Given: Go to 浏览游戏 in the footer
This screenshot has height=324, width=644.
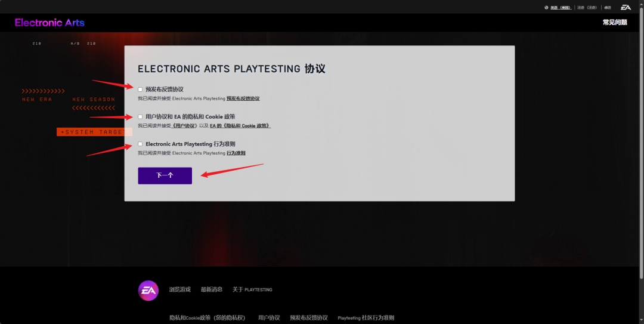Looking at the screenshot, I should [179, 289].
